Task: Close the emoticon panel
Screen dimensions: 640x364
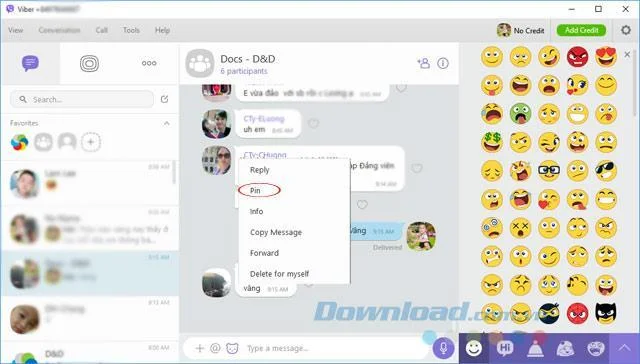Action: pyautogui.click(x=627, y=54)
